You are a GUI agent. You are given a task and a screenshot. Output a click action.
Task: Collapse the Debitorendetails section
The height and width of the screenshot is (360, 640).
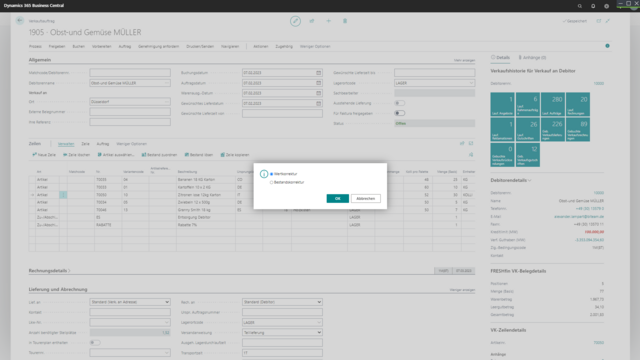(511, 180)
